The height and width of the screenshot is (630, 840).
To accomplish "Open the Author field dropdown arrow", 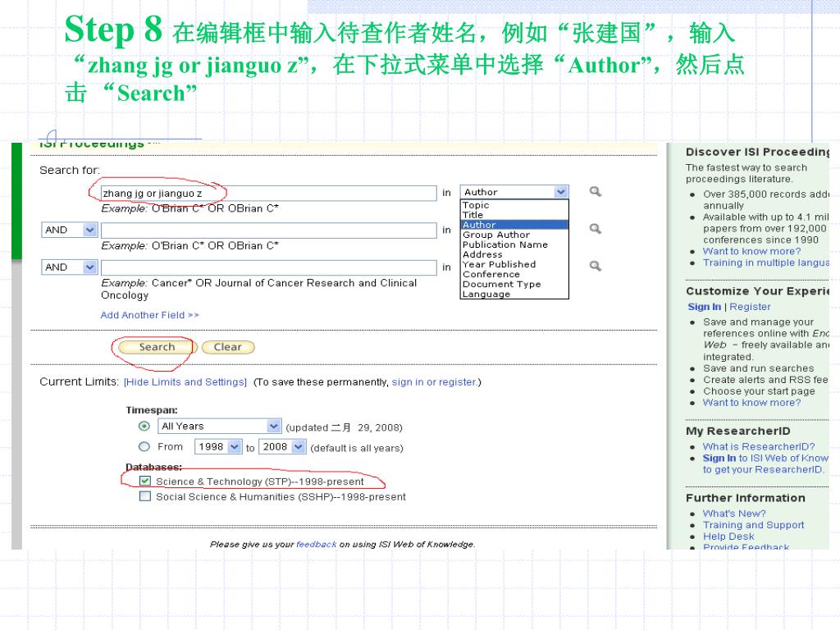I will tap(561, 192).
